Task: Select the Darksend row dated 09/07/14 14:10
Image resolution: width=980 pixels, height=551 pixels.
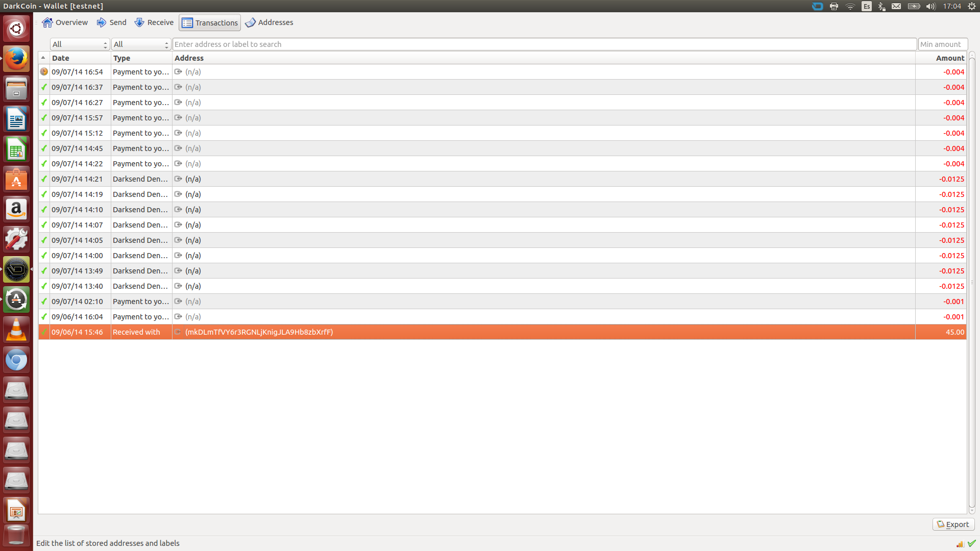Action: click(502, 210)
